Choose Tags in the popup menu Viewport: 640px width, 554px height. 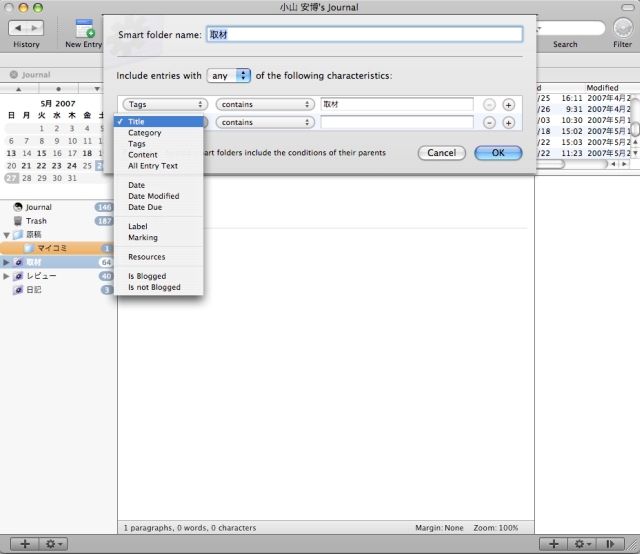click(159, 144)
